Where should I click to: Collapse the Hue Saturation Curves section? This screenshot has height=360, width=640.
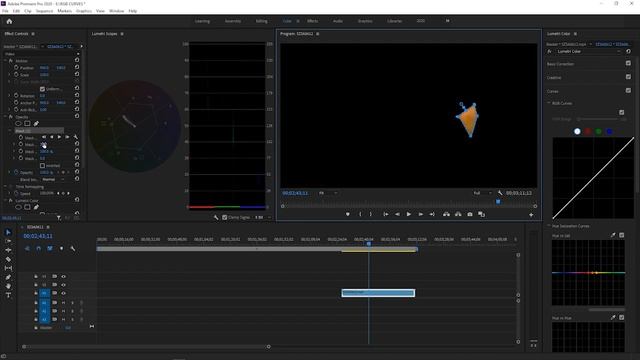(x=549, y=226)
